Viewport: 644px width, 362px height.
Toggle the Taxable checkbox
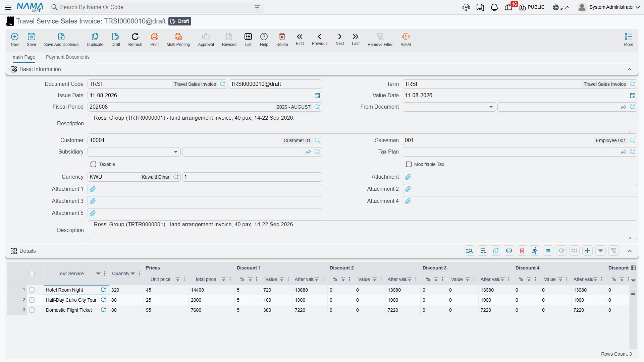pos(94,165)
